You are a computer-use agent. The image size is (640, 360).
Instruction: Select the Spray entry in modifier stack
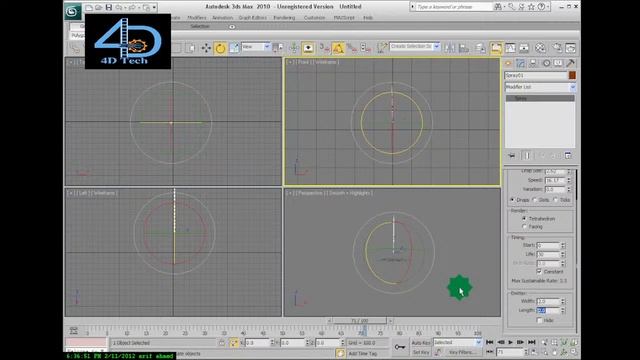[540, 98]
